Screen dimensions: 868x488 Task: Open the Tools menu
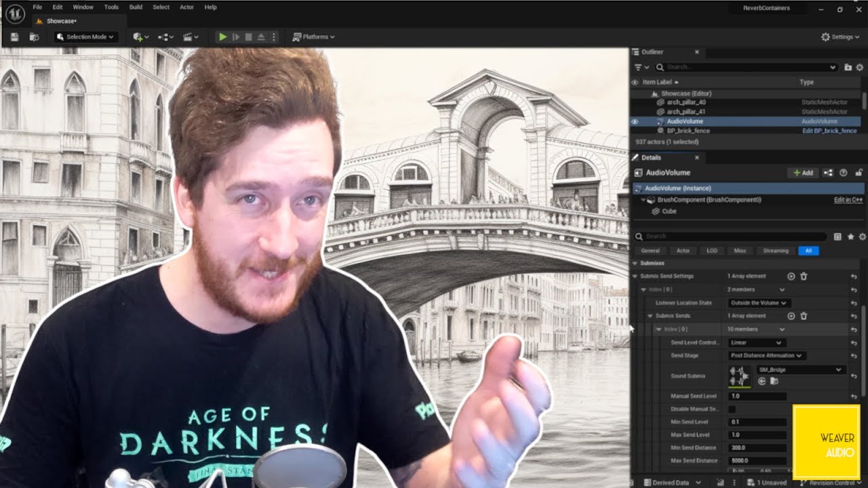point(111,7)
